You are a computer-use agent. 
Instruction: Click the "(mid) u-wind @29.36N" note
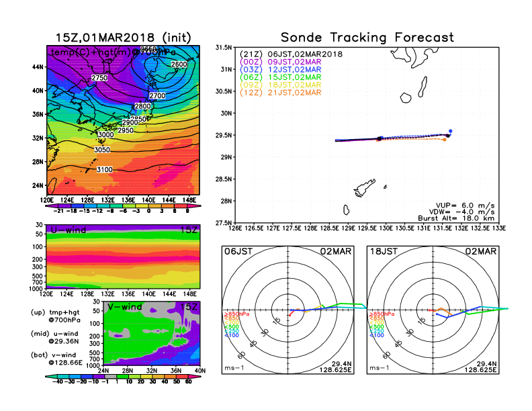point(54,337)
